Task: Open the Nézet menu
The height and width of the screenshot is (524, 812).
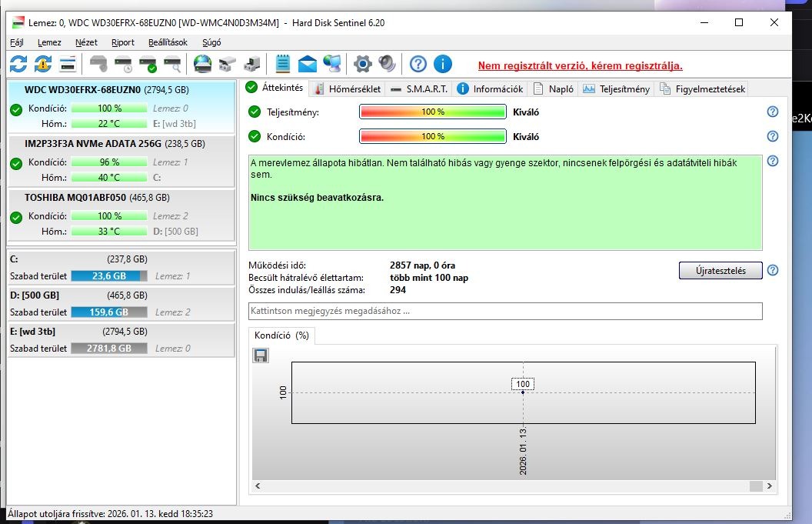Action: click(x=86, y=42)
